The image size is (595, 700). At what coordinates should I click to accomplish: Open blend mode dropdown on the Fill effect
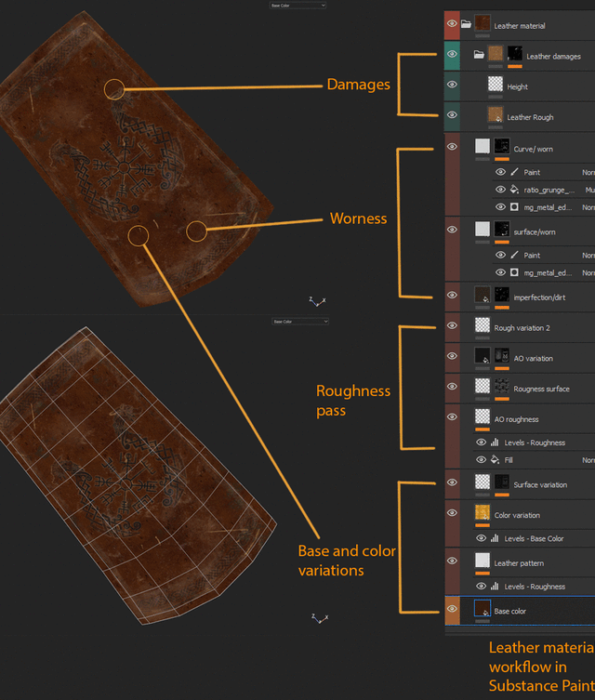587,460
